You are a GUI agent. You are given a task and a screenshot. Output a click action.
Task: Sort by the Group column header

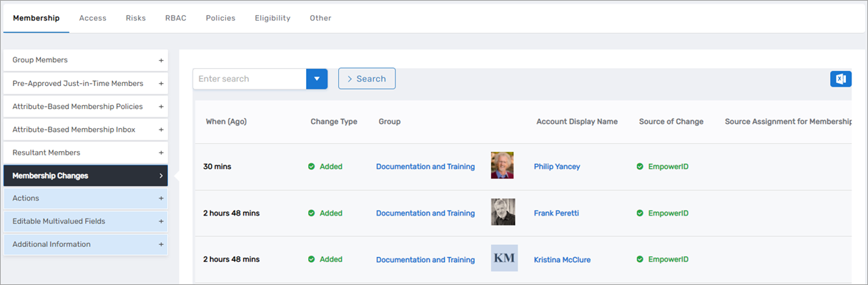point(390,122)
